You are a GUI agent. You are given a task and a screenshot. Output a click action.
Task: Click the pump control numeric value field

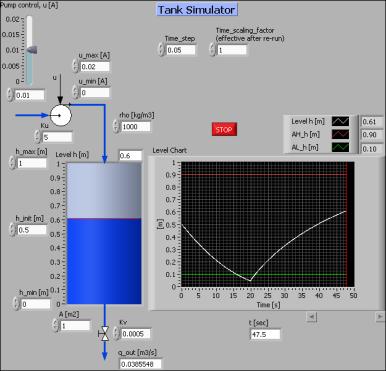[x=30, y=95]
